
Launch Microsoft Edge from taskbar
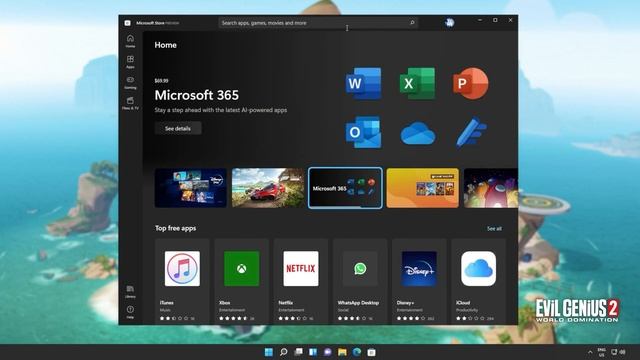click(357, 352)
